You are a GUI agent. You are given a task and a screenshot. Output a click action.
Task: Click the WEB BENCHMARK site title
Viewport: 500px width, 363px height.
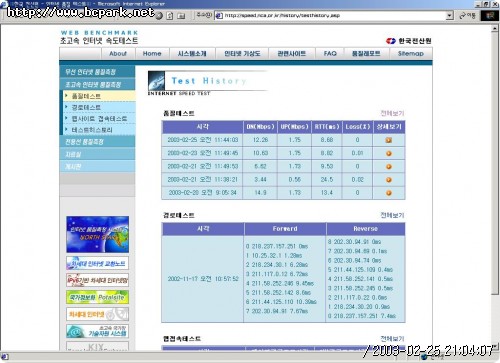click(99, 33)
